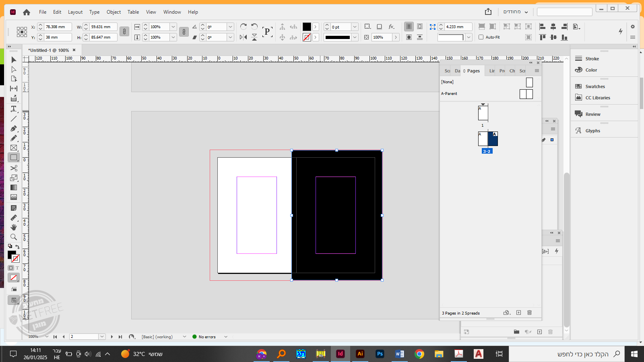The image size is (644, 362).
Task: Open the zoom level dropdown in the status bar
Action: coord(47,337)
